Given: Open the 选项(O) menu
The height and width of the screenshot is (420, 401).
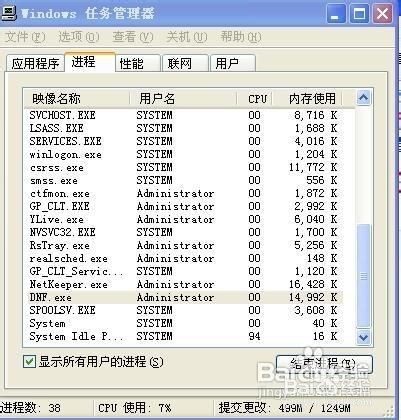Looking at the screenshot, I should [79, 37].
